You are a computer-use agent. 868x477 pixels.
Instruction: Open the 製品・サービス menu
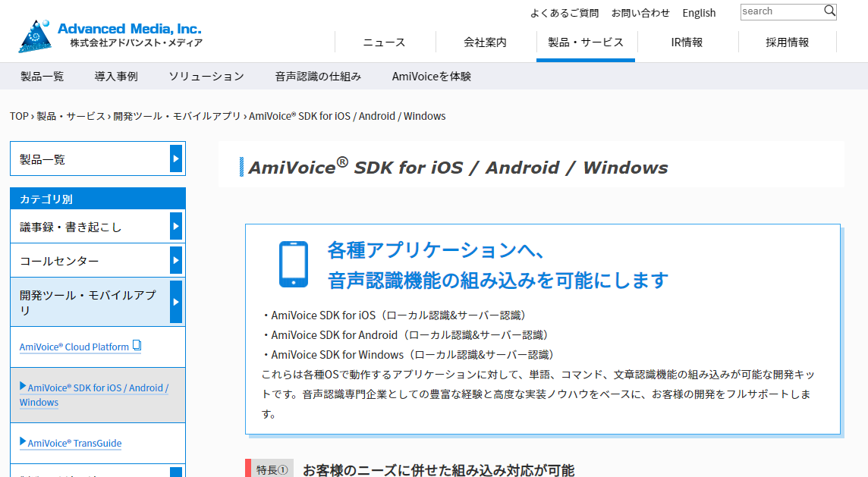(x=586, y=42)
